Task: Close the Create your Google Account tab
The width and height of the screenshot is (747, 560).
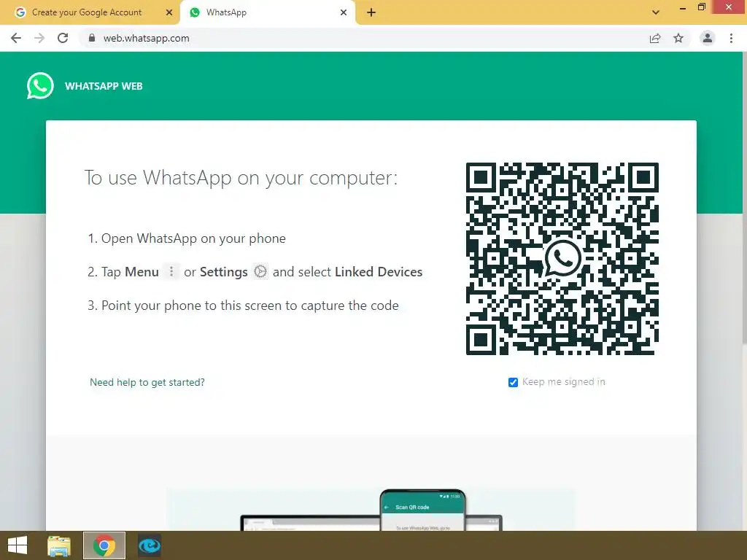Action: [169, 12]
